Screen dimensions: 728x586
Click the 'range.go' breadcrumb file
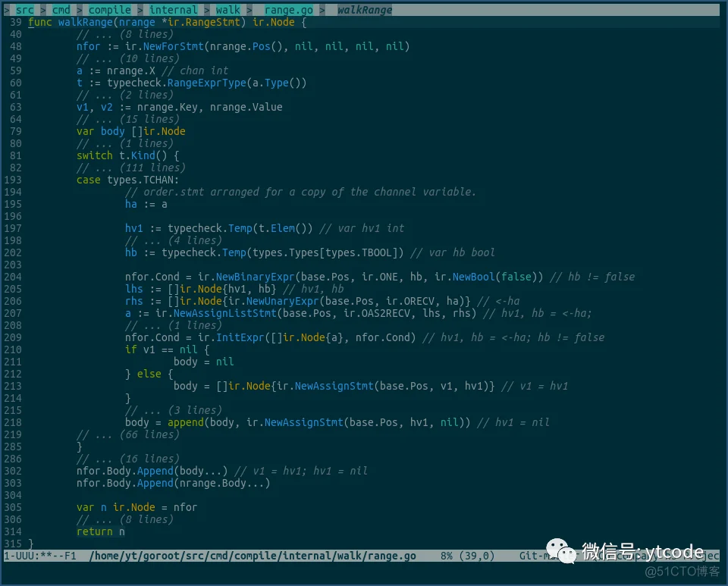pos(288,10)
